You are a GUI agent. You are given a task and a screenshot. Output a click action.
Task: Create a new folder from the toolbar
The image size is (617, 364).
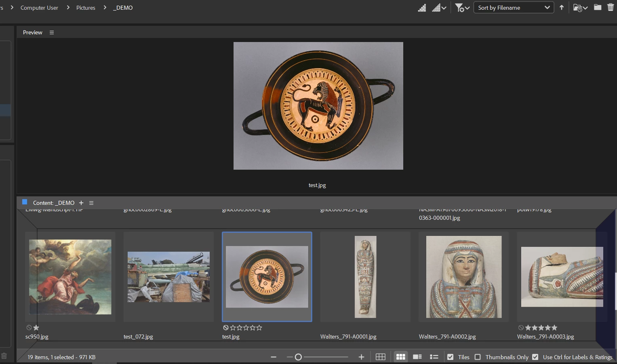[x=598, y=7]
